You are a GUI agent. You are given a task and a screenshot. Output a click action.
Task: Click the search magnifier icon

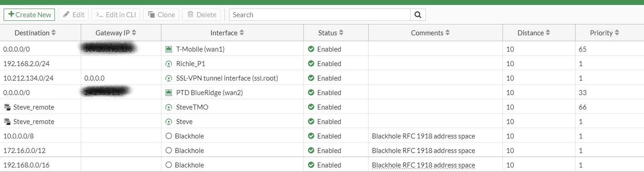(x=418, y=14)
